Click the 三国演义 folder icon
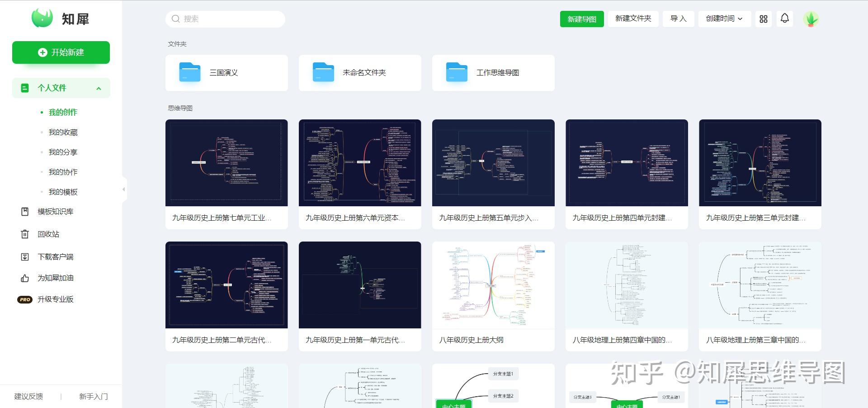 [x=190, y=72]
